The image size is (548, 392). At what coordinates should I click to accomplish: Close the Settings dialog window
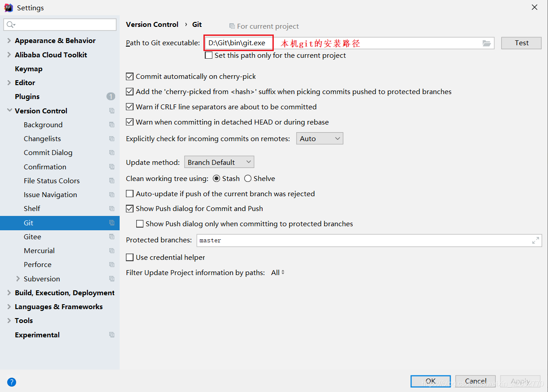tap(535, 7)
